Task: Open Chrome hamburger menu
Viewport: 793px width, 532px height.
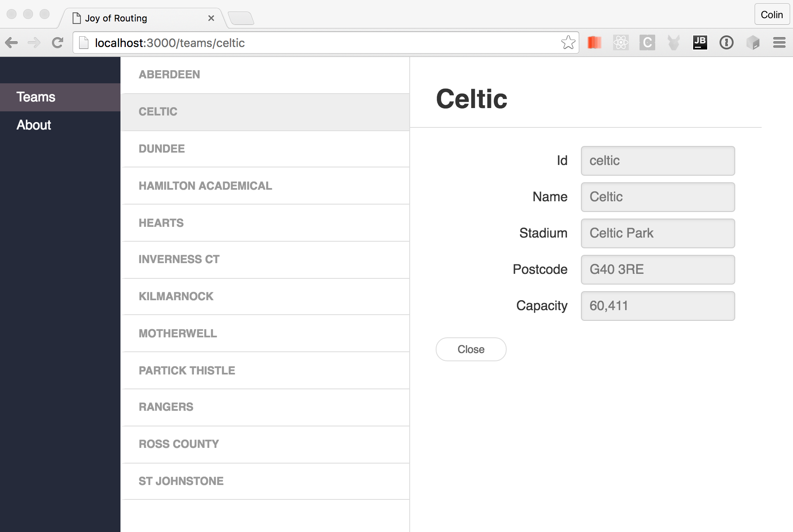Action: [x=779, y=42]
